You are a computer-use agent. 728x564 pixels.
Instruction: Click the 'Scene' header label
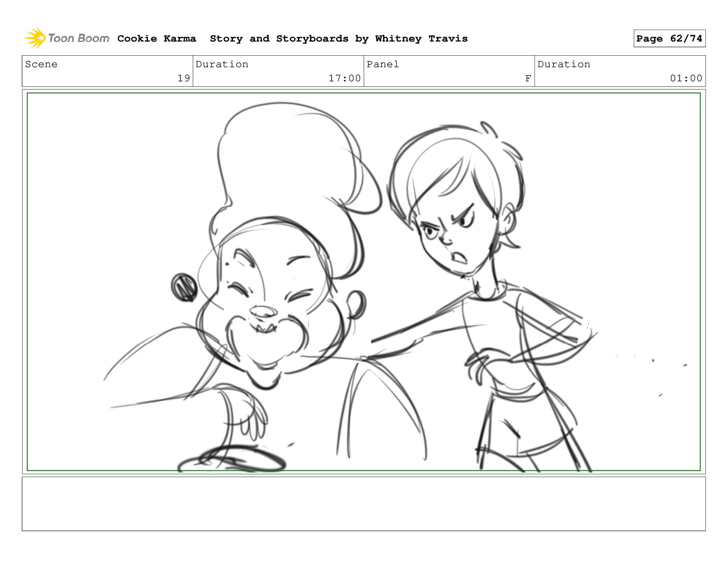[41, 64]
